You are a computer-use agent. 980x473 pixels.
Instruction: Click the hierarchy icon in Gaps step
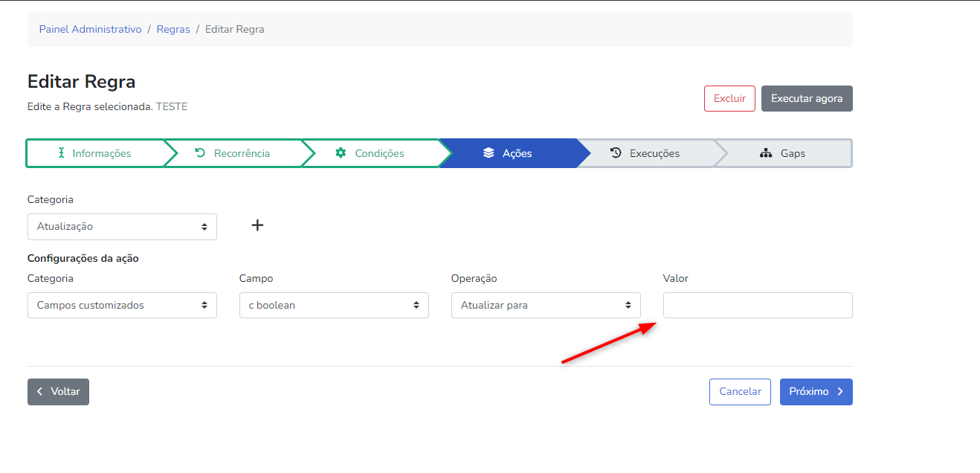point(766,153)
